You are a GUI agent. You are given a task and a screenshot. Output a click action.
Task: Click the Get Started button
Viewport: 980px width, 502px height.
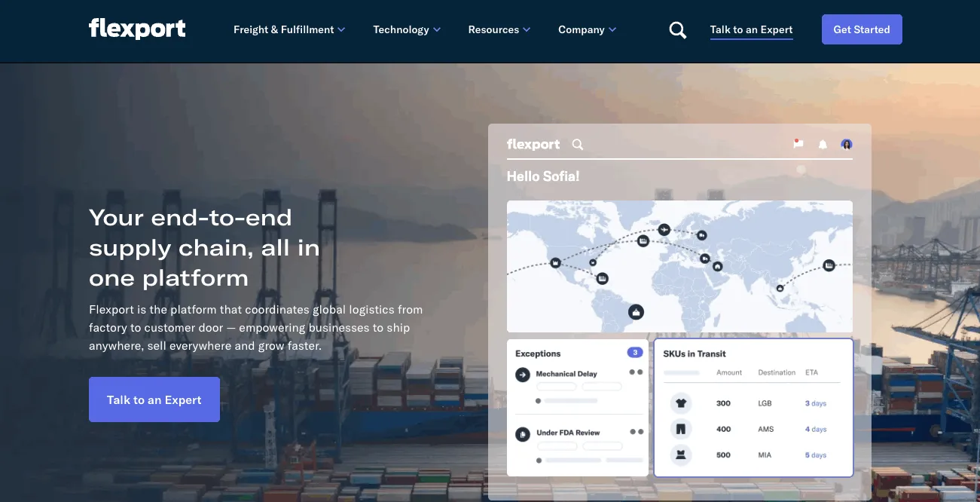pos(862,29)
